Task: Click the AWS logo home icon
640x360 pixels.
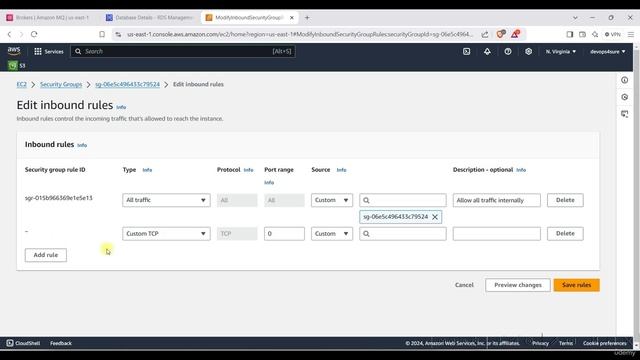Action: point(14,51)
